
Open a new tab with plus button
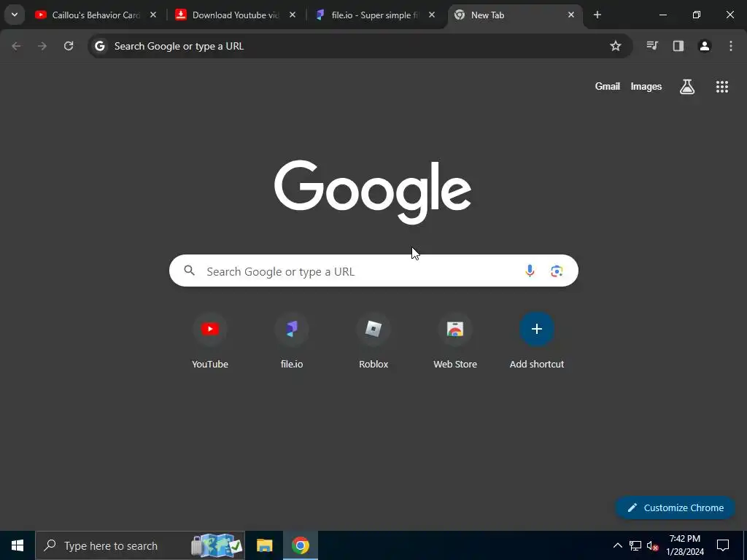pyautogui.click(x=597, y=15)
